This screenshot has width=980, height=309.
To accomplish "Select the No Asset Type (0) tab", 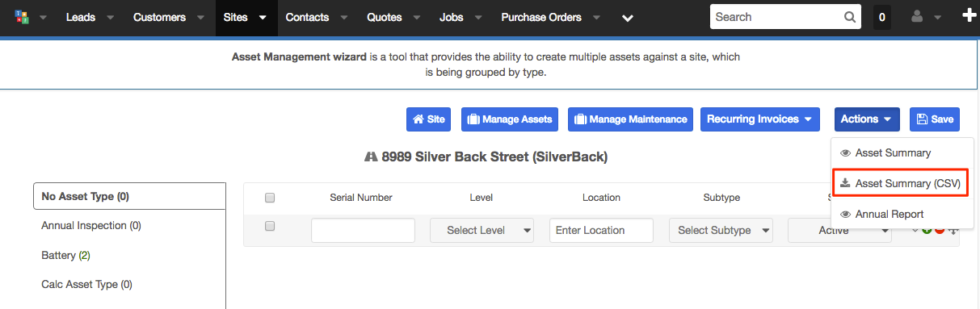I will tap(129, 196).
